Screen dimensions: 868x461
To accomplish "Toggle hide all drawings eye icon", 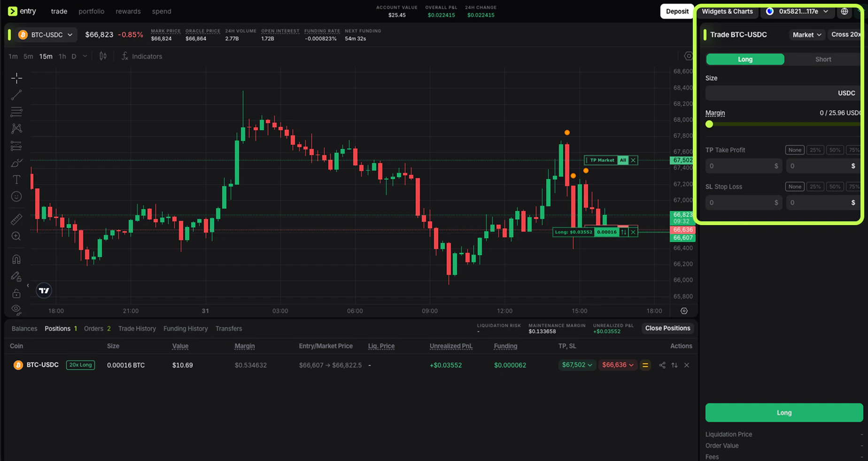I will (16, 310).
